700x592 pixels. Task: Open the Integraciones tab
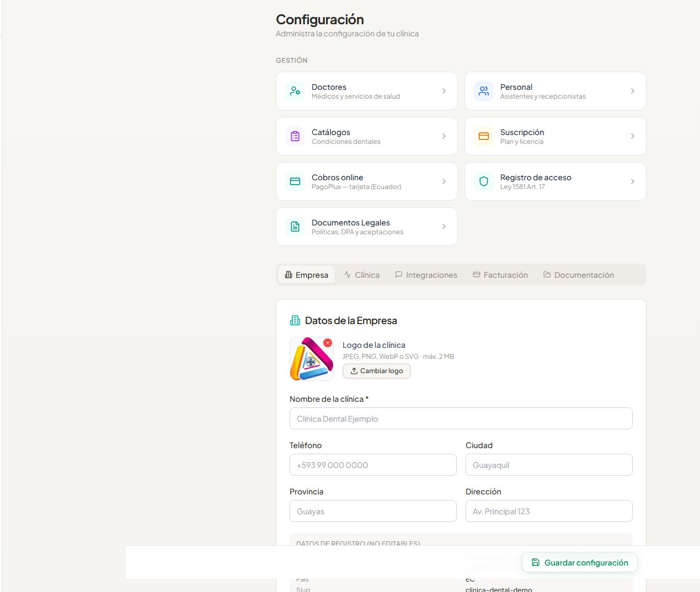pos(426,275)
